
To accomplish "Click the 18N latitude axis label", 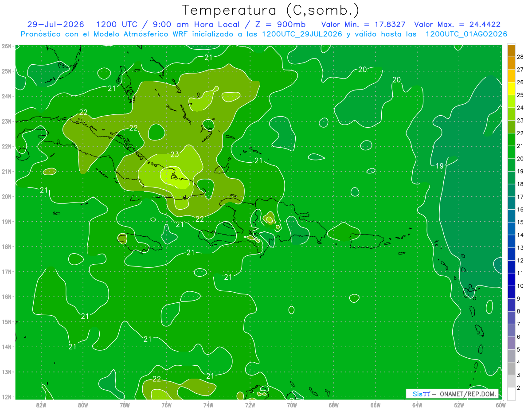I will [6, 247].
